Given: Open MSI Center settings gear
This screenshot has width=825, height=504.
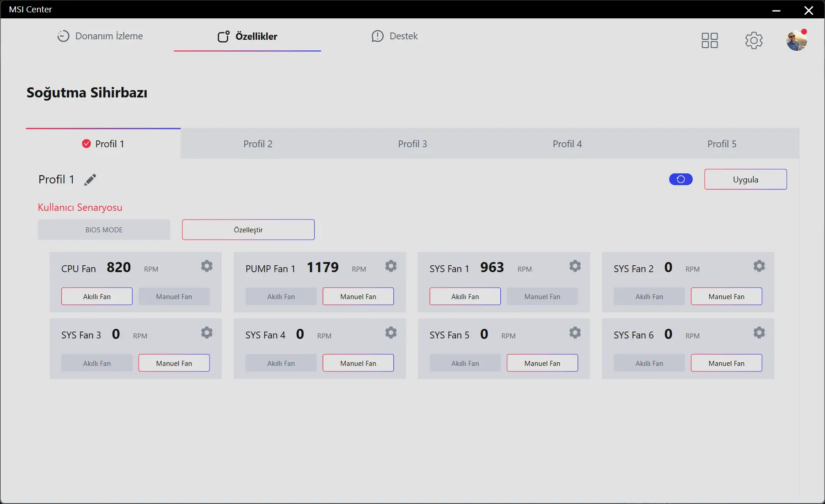Looking at the screenshot, I should click(x=754, y=40).
